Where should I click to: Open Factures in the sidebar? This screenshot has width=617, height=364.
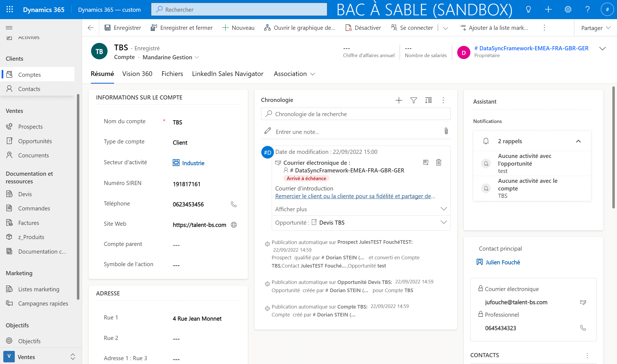pyautogui.click(x=38, y=223)
